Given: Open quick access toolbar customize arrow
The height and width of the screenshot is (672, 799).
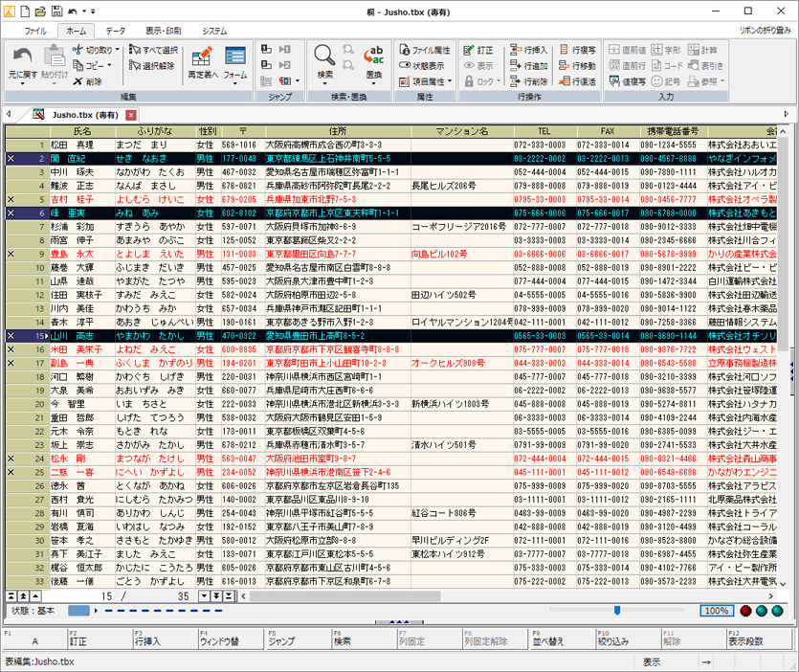Looking at the screenshot, I should pyautogui.click(x=93, y=11).
